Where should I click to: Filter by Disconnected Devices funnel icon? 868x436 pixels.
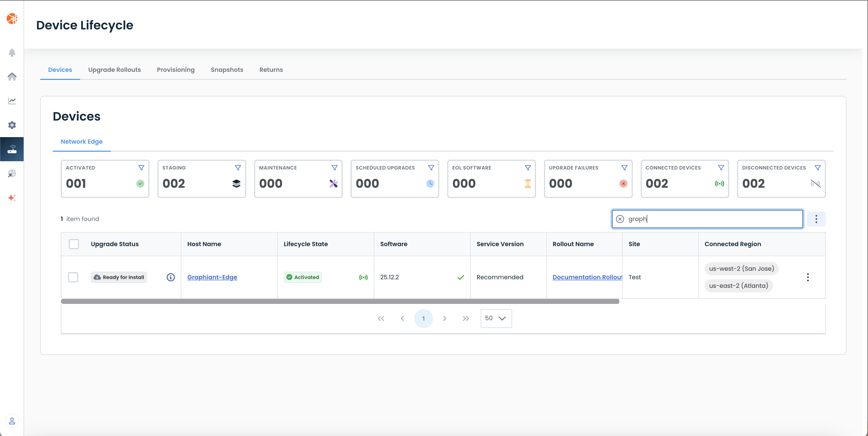coord(818,168)
